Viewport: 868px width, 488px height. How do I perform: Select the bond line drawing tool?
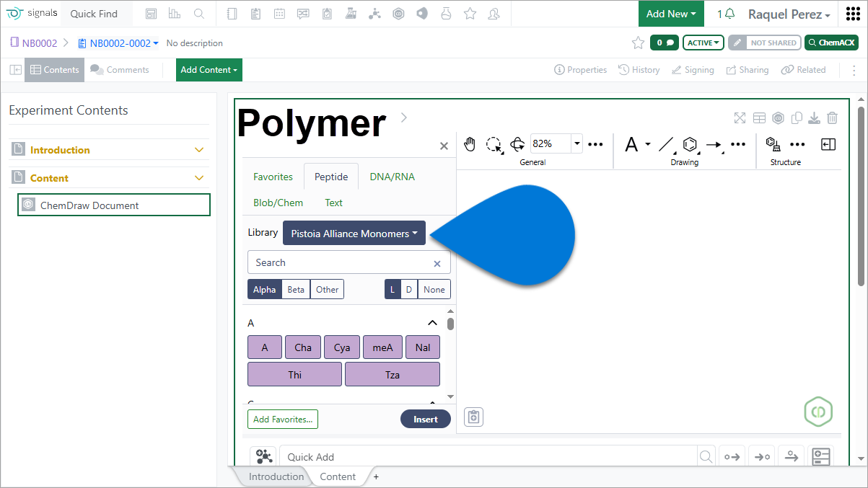pos(667,145)
